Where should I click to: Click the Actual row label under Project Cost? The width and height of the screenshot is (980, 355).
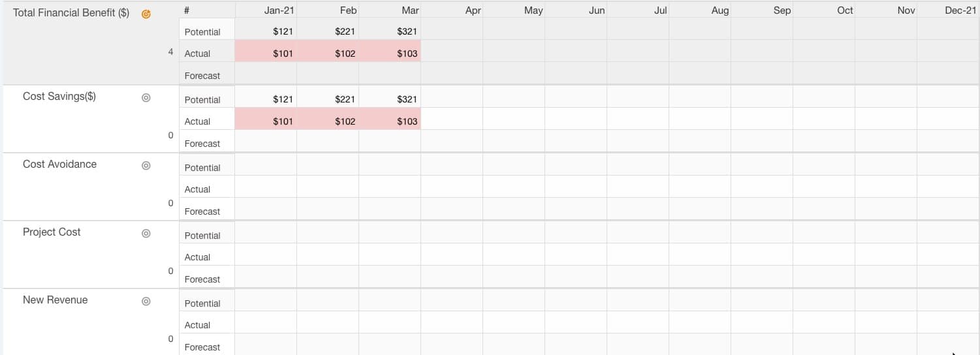click(197, 257)
